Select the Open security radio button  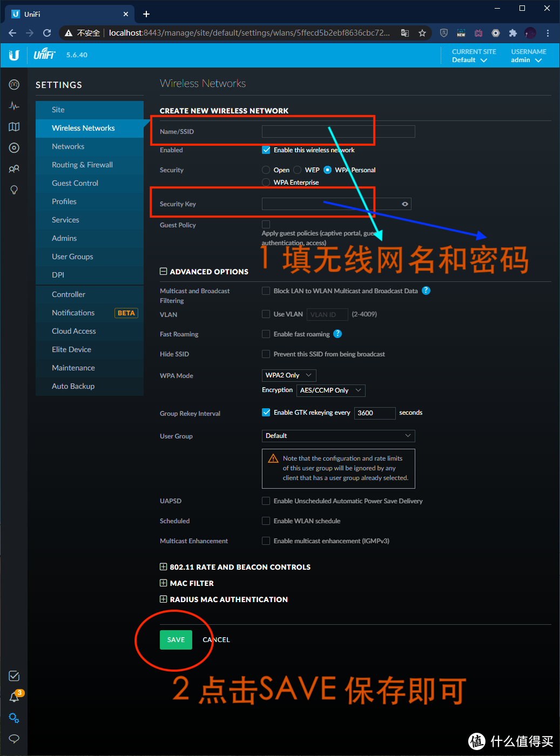coord(266,170)
